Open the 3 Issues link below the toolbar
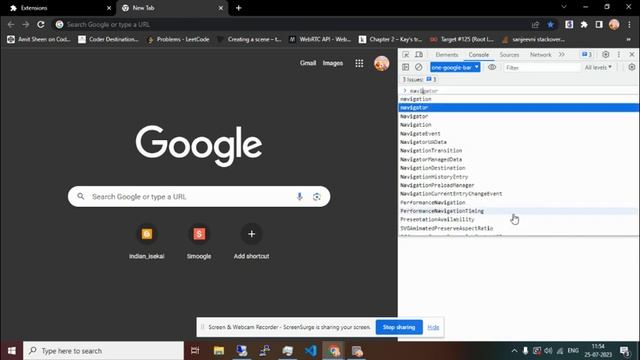The image size is (640, 360). pos(419,79)
